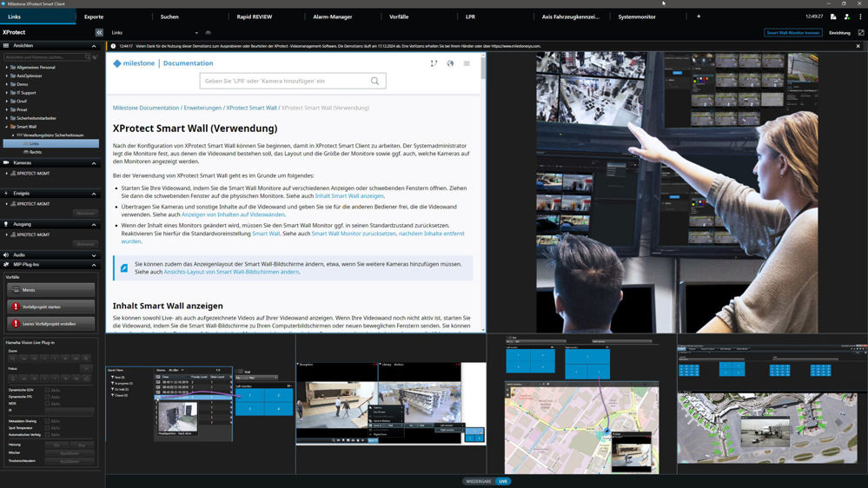This screenshot has width=868, height=488.
Task: Open the 'Inhalt Smart Wall anzeigen' link
Action: 349,196
